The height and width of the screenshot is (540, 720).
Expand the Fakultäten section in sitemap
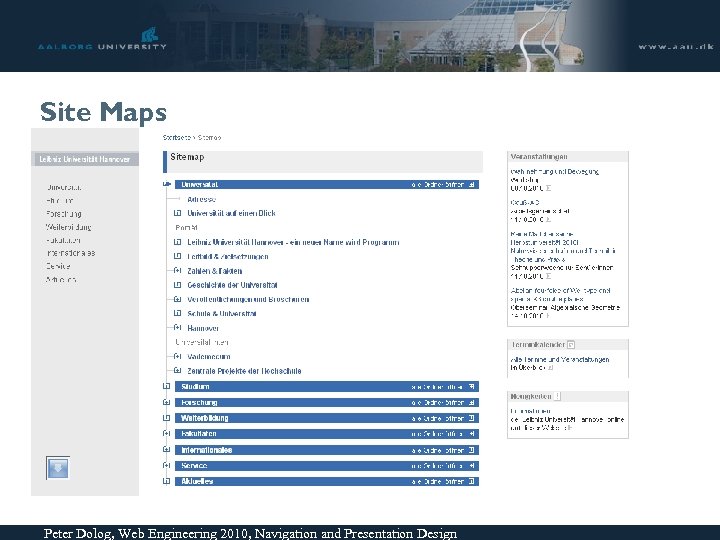pyautogui.click(x=167, y=433)
